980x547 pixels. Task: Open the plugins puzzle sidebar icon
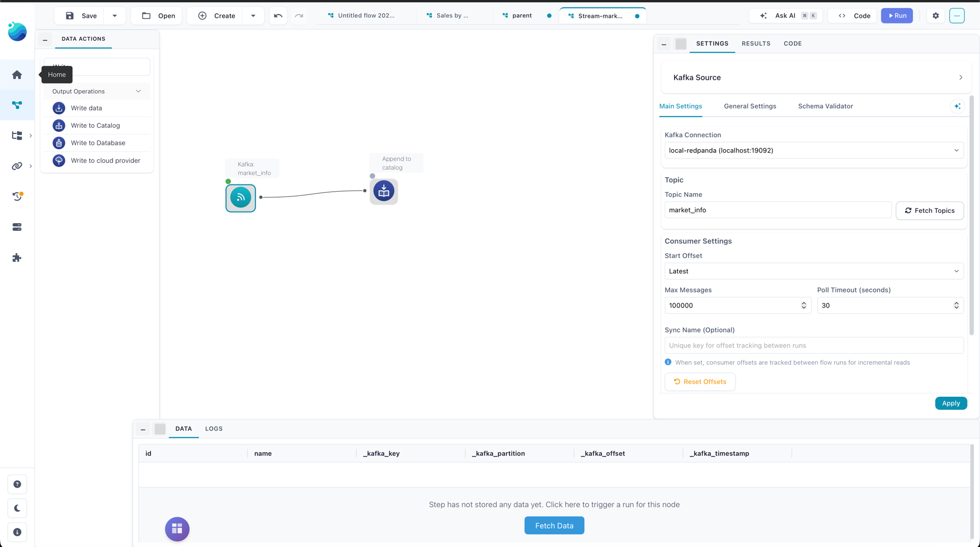click(17, 257)
